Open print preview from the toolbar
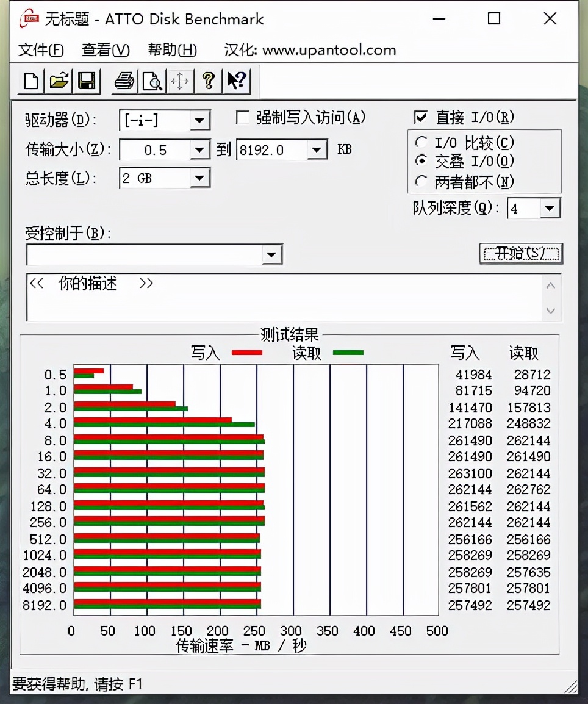 151,81
